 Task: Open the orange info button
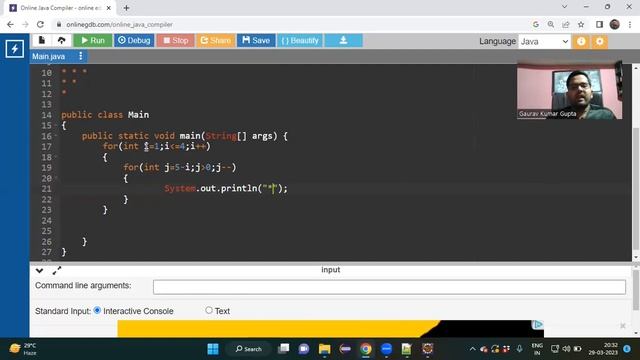581,41
